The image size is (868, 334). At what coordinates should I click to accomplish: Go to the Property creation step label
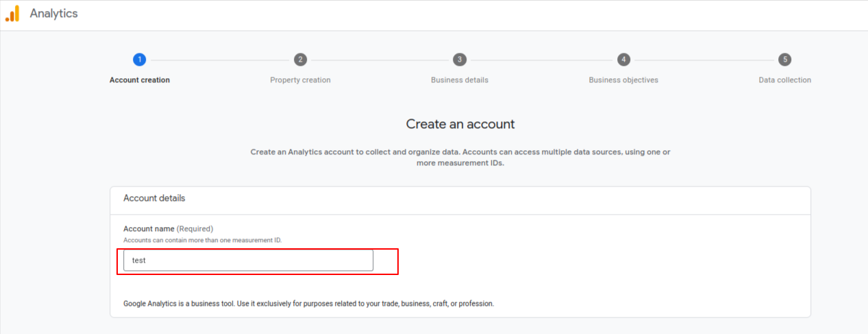[x=300, y=80]
